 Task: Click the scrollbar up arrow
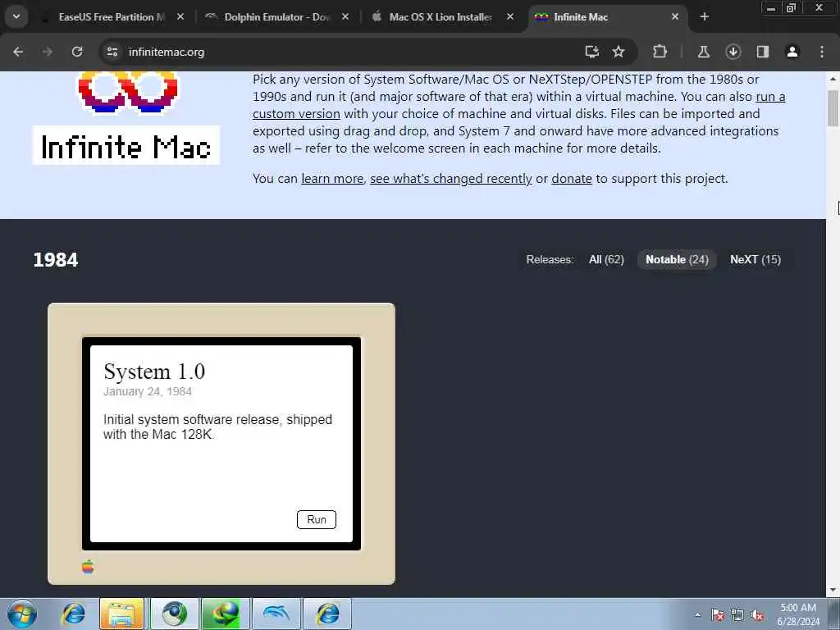coord(833,79)
